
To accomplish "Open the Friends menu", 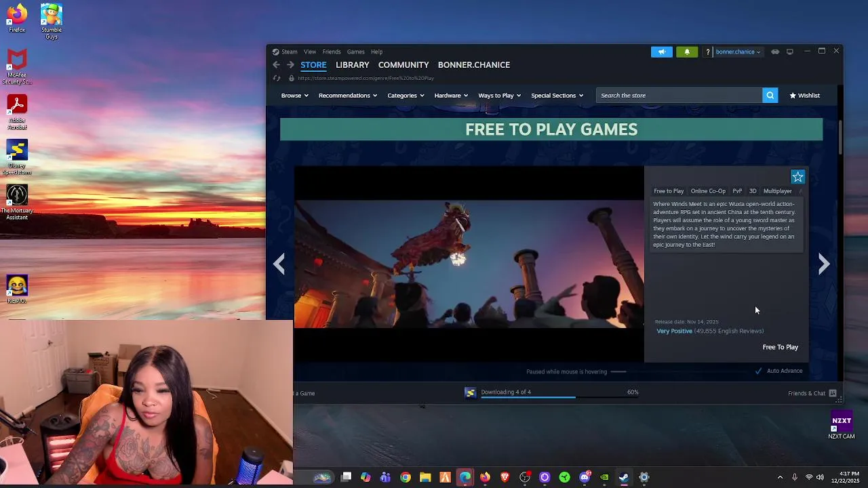I will (x=332, y=52).
